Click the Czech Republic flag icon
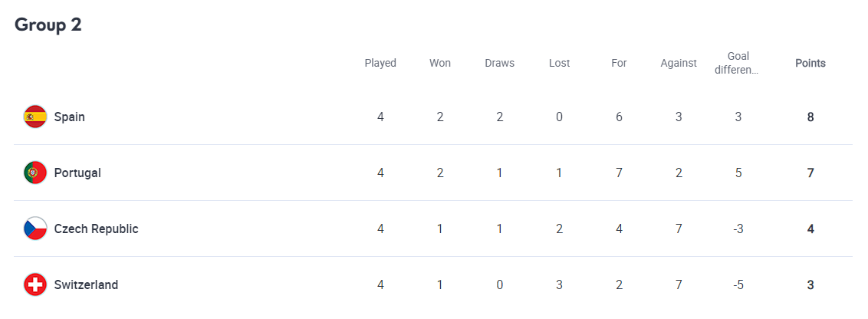This screenshot has width=868, height=319. click(35, 229)
